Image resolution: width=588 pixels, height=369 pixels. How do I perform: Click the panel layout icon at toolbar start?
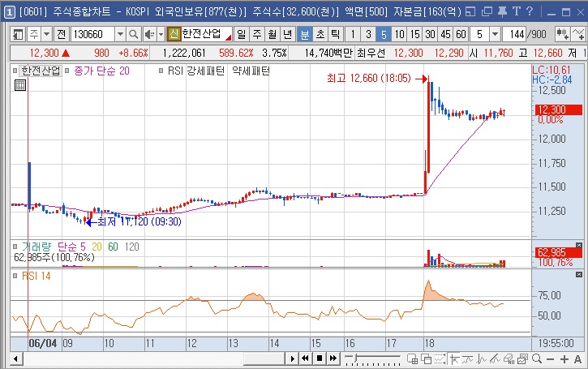click(18, 35)
